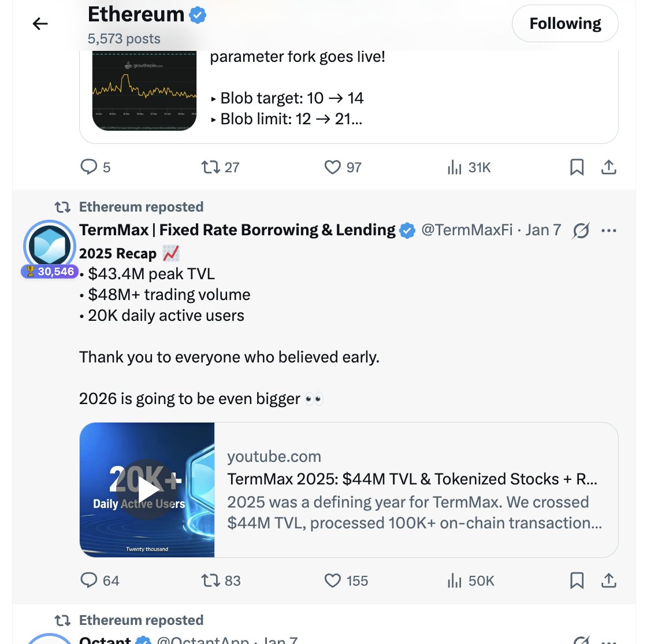Screen dimensions: 654x644
Task: Like the TermMax post with 155 likes
Action: pyautogui.click(x=333, y=580)
